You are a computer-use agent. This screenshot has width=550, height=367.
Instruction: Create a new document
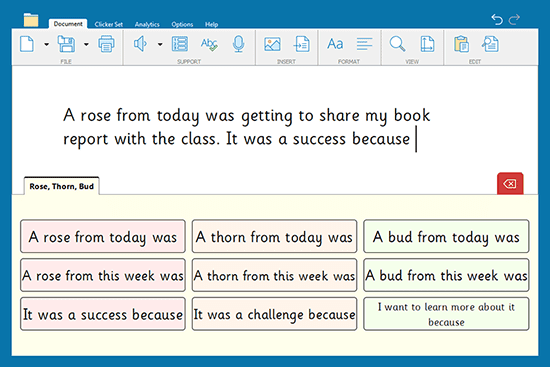(27, 44)
